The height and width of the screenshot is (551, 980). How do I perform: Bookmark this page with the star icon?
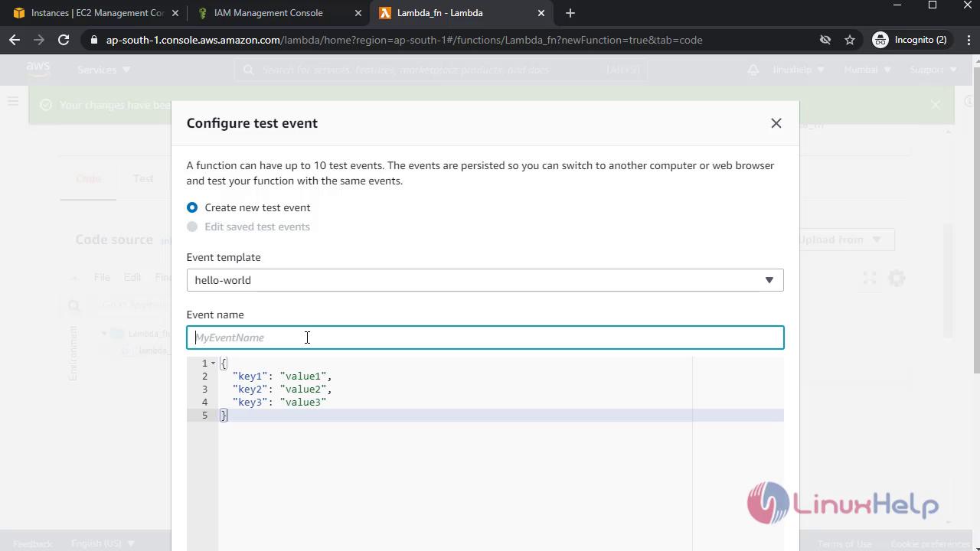[x=850, y=40]
